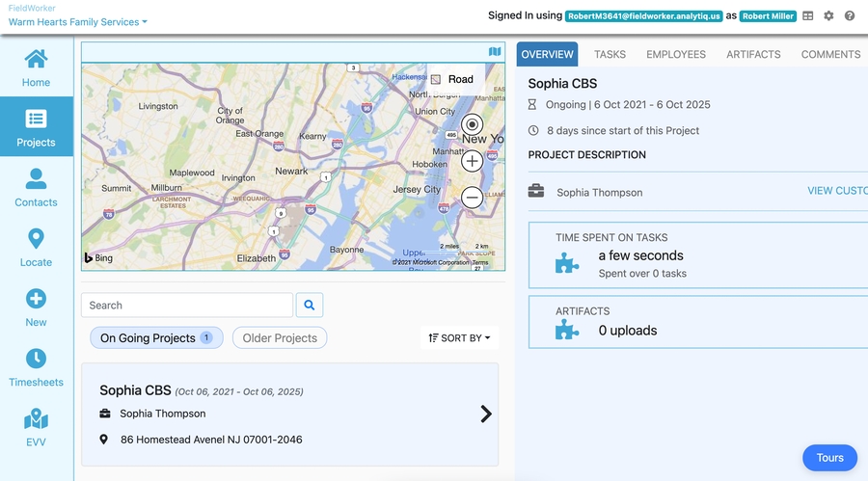The image size is (868, 481).
Task: Open the Sort By dropdown
Action: (460, 338)
